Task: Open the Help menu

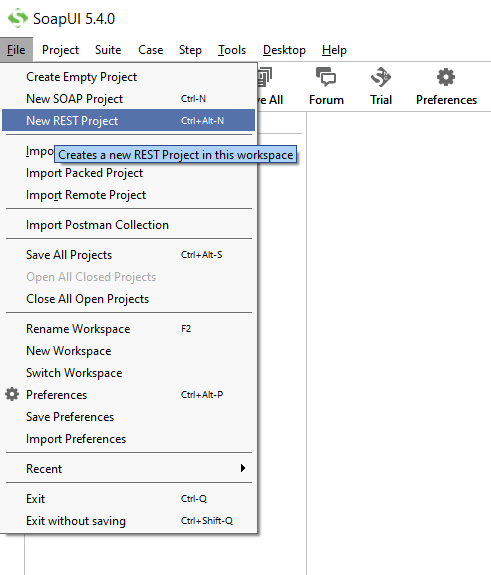Action: pos(334,50)
